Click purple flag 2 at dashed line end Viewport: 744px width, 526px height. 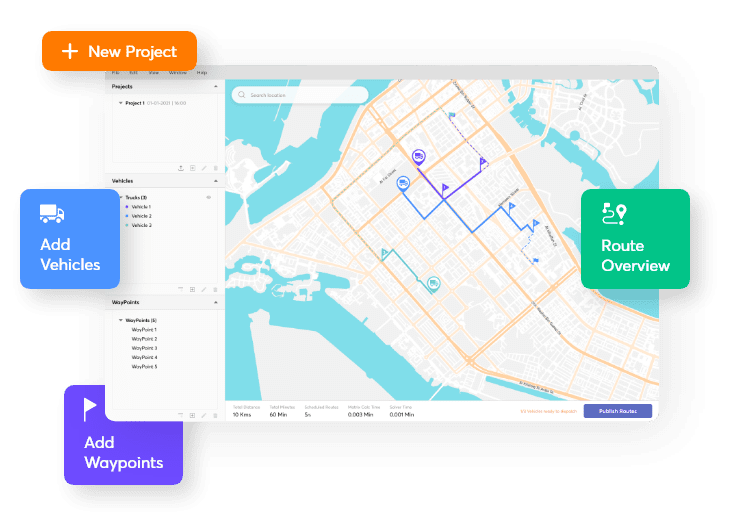(483, 164)
